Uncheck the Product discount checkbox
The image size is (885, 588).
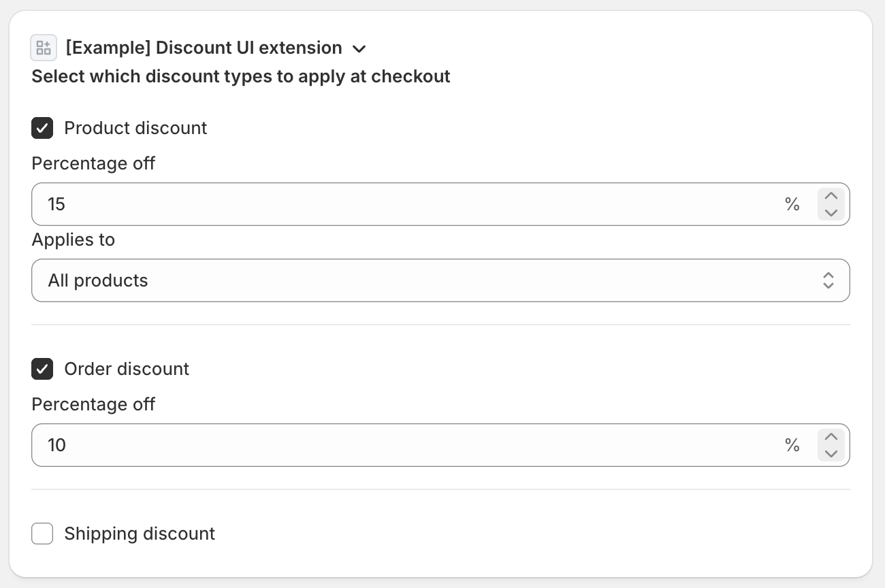coord(42,128)
